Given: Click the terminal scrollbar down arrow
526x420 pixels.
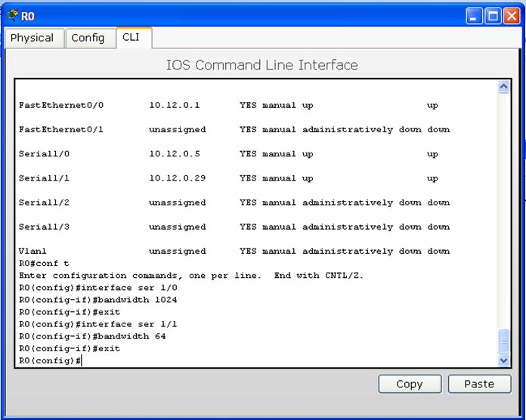Looking at the screenshot, I should pyautogui.click(x=504, y=360).
